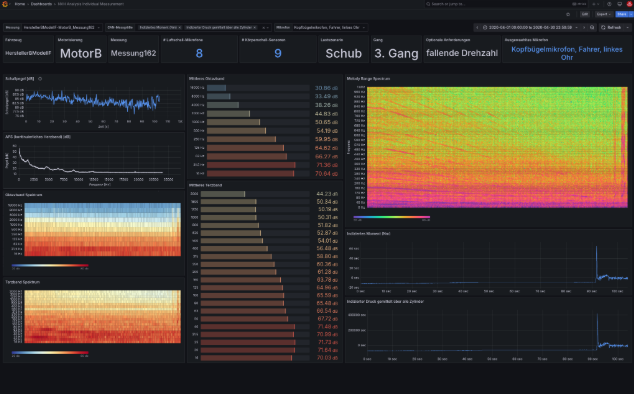The height and width of the screenshot is (394, 634).
Task: Click the Luftschall-Mikrofone value 8
Action: [x=199, y=53]
